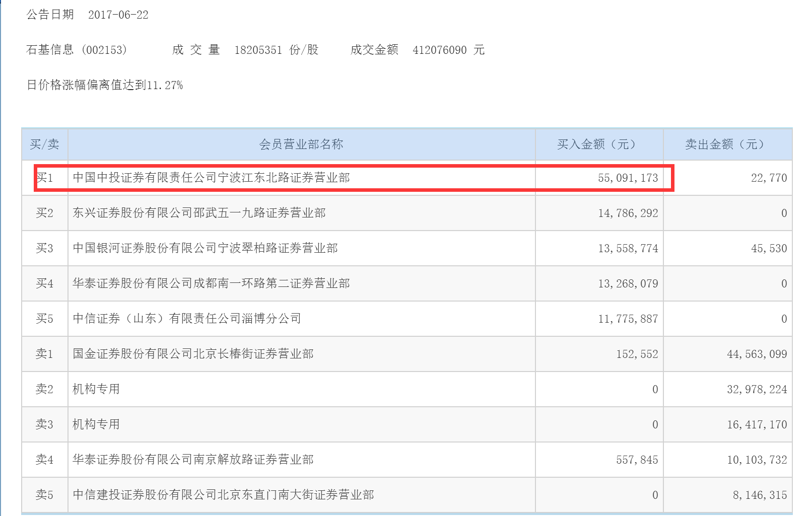
Task: Select 中国银河证券宁波翠柏路证券营业部 entry
Action: (x=205, y=248)
